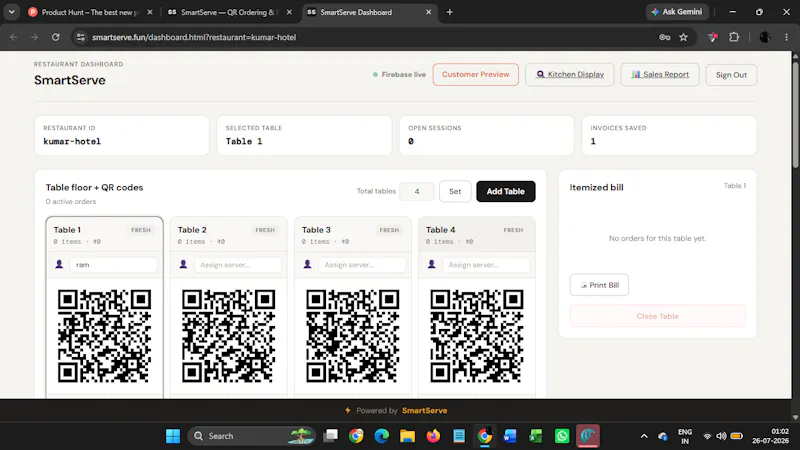Open the password manager key icon
Image resolution: width=800 pixels, height=450 pixels.
(x=664, y=37)
